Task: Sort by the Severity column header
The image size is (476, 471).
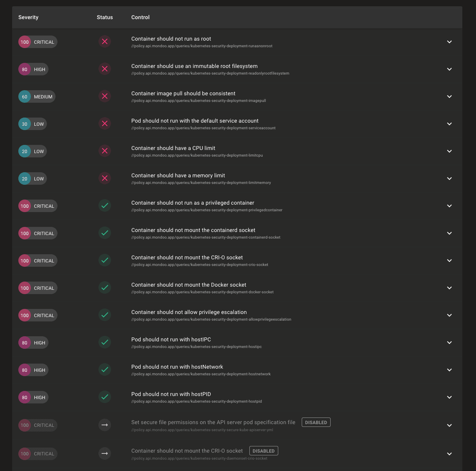Action: click(29, 17)
